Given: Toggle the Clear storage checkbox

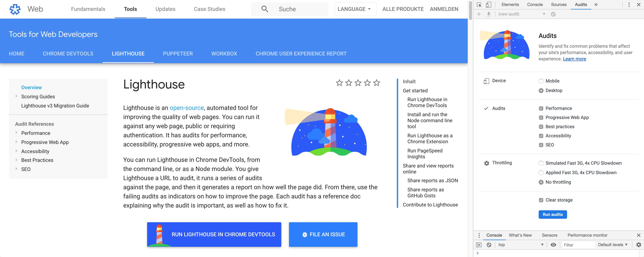Looking at the screenshot, I should pyautogui.click(x=541, y=200).
